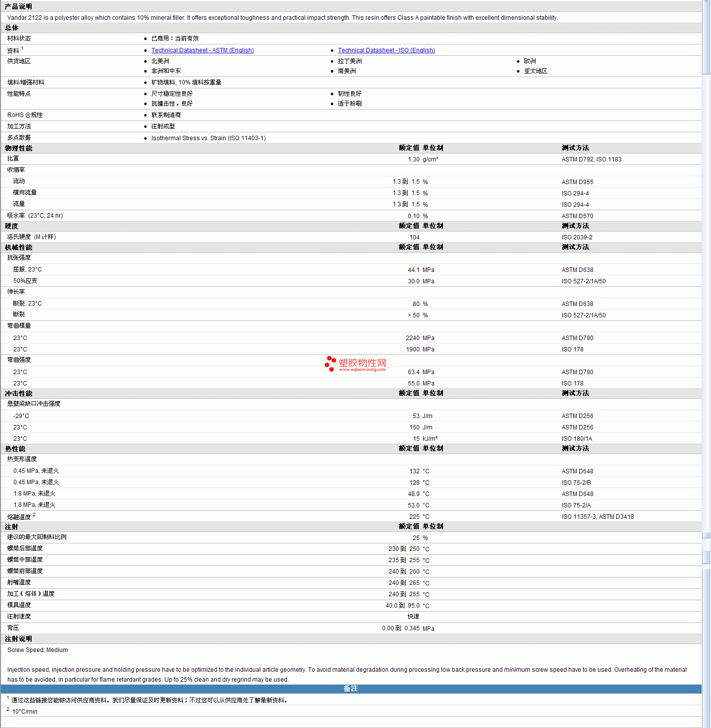
Task: Select the "矿物填料, 10% 填料按重量" filler text
Action: click(187, 82)
